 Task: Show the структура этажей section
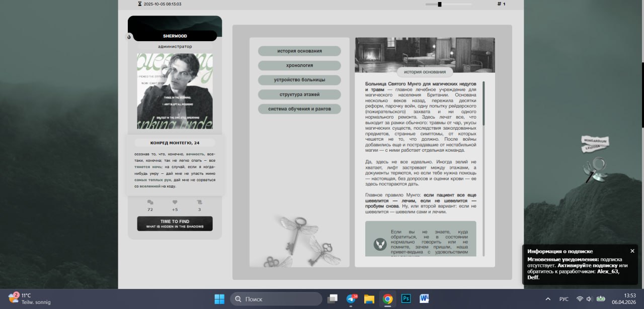point(299,94)
